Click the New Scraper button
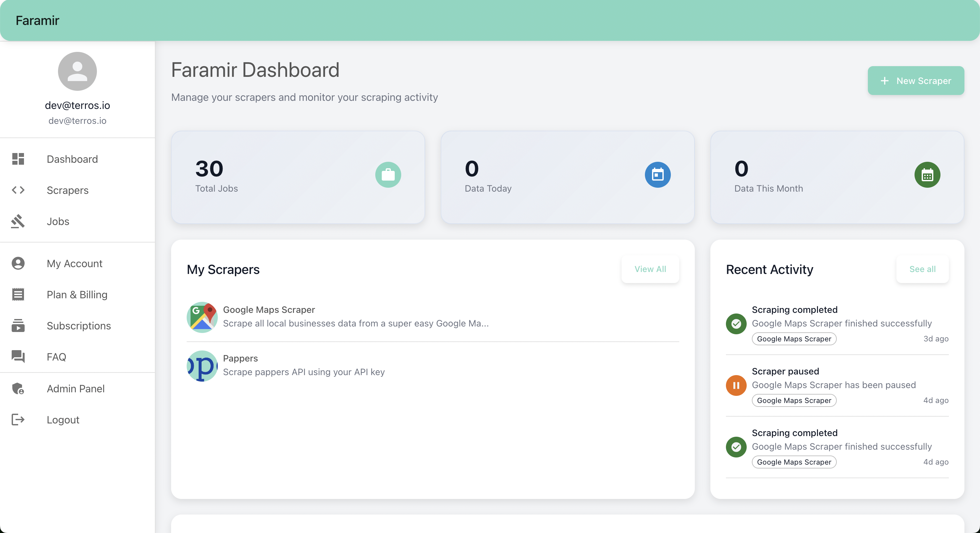980x533 pixels. 916,80
